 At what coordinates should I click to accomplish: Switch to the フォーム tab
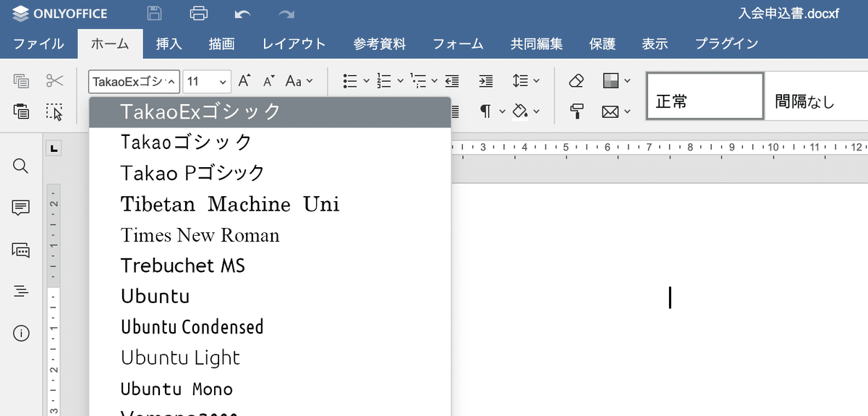tap(458, 43)
